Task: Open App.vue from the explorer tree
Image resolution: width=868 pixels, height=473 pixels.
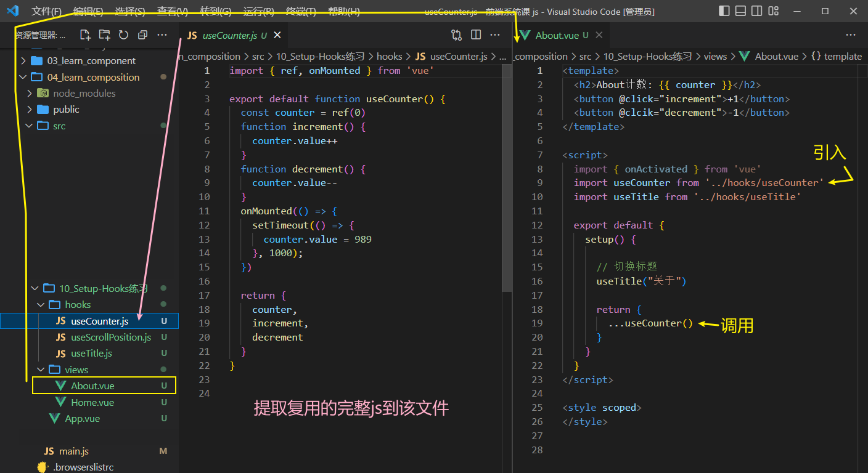Action: point(89,419)
